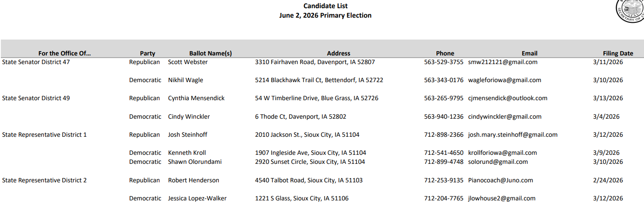
Task: Click the Ballot Name(s) column header
Action: pyautogui.click(x=211, y=53)
